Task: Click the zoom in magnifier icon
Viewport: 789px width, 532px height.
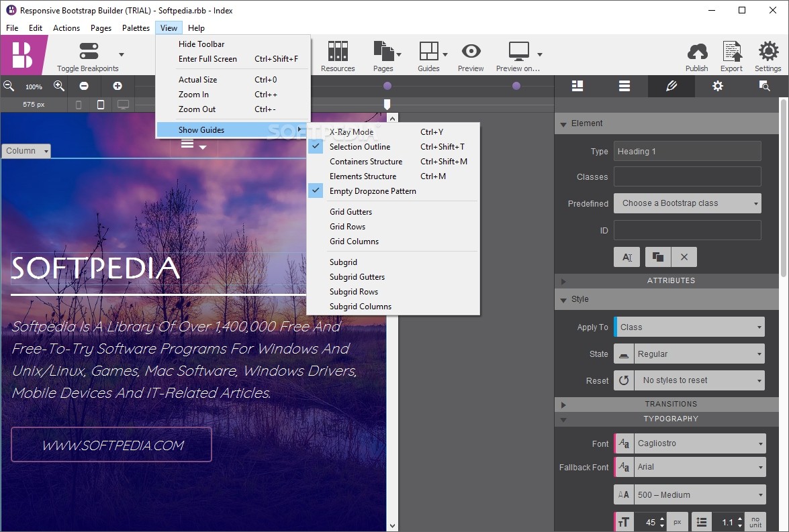Action: [59, 86]
